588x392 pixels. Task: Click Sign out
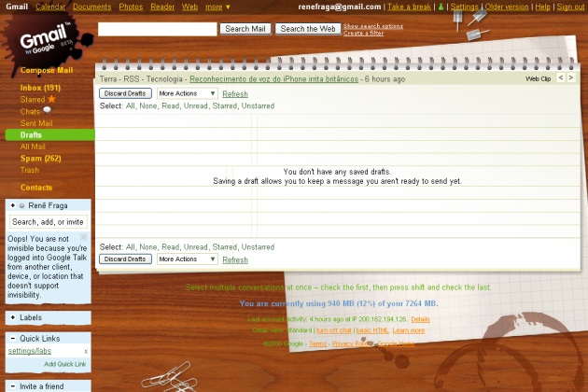tap(570, 7)
